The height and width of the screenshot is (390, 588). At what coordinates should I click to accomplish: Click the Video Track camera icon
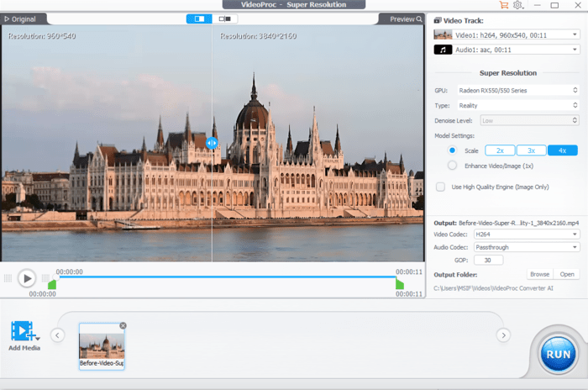coord(438,21)
